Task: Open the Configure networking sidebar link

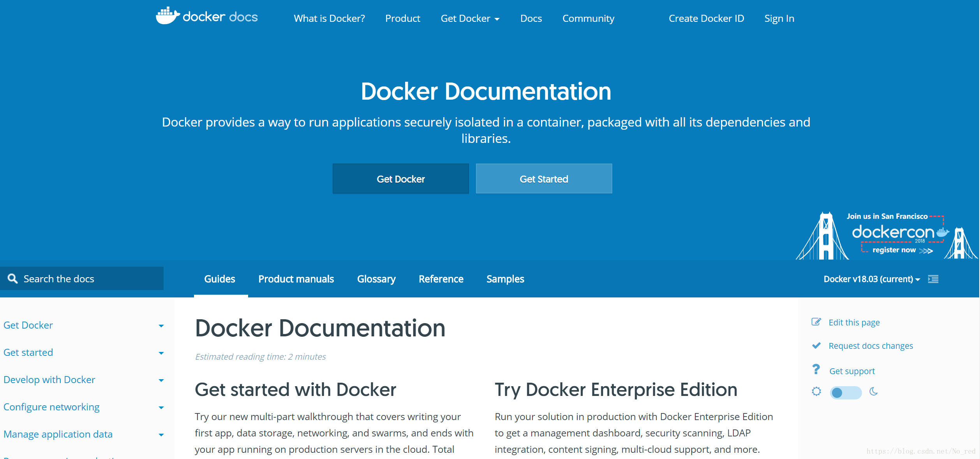Action: point(51,407)
